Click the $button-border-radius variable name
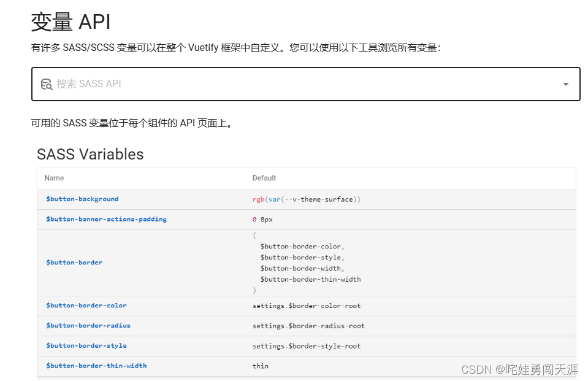The width and height of the screenshot is (588, 381). click(x=88, y=325)
